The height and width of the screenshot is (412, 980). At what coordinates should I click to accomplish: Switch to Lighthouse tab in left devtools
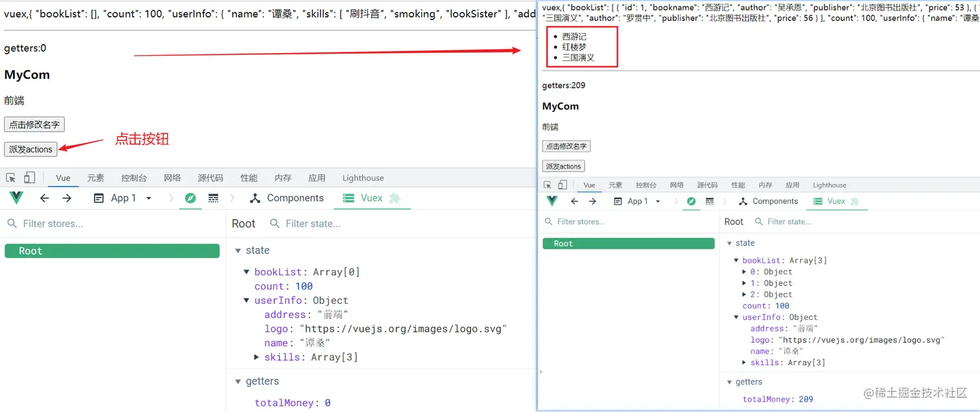pos(363,178)
